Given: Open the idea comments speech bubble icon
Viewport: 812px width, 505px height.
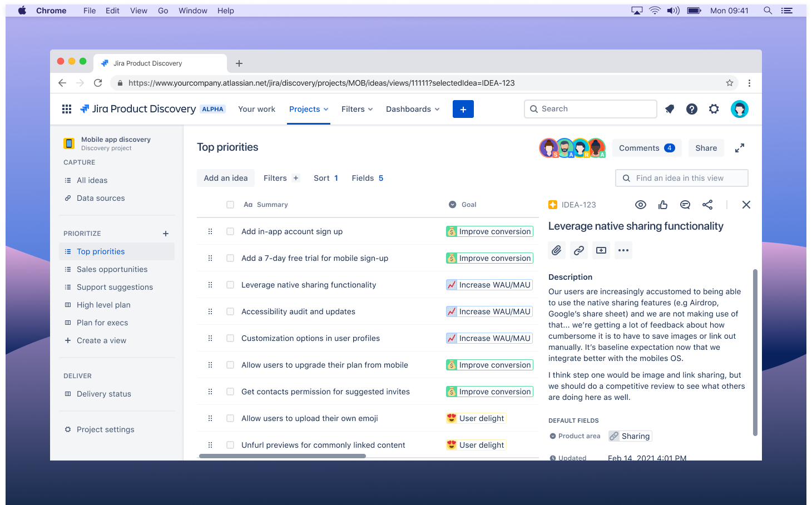Looking at the screenshot, I should (x=685, y=205).
